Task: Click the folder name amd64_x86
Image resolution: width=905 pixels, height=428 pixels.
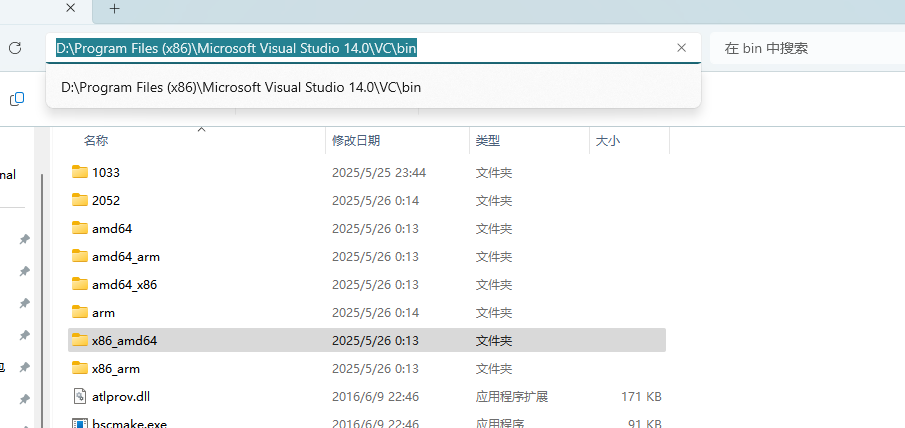Action: [124, 284]
